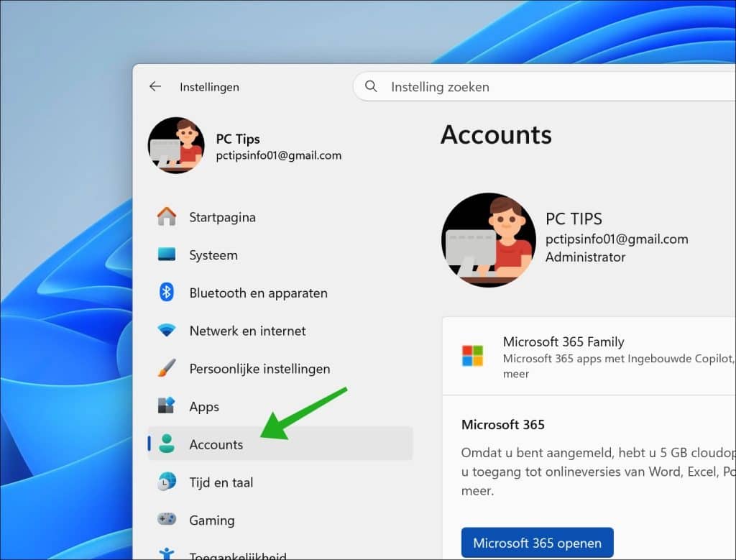Go back using the arrow button
This screenshot has width=736, height=560.
coord(155,86)
